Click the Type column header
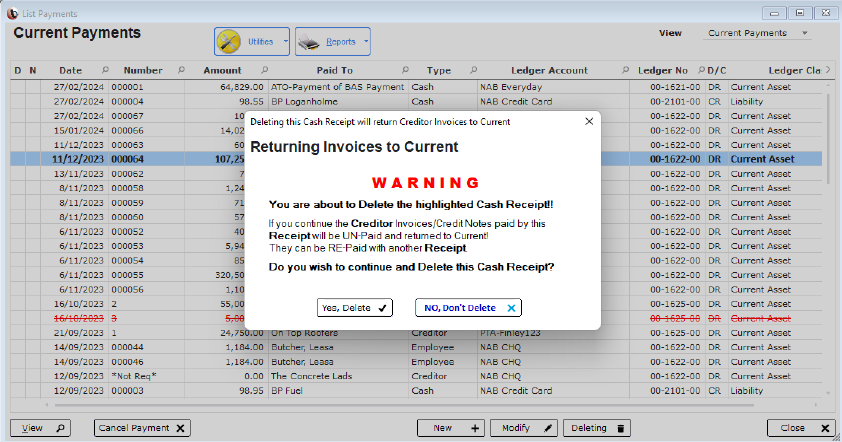The image size is (842, 442). click(x=439, y=70)
